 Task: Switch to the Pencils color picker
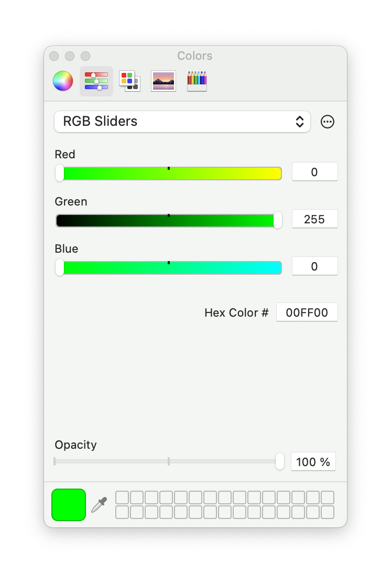197,81
